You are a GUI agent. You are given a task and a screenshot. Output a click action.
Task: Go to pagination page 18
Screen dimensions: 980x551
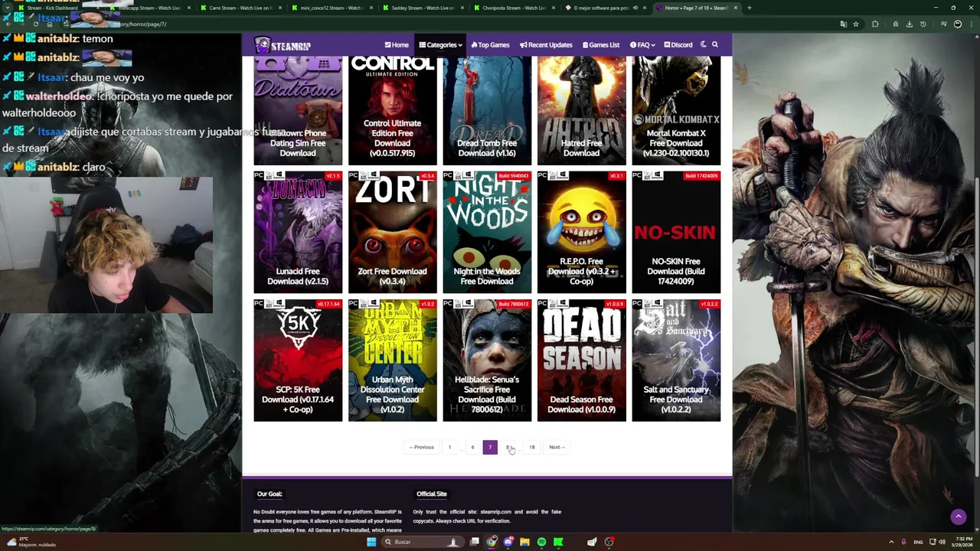pos(531,447)
